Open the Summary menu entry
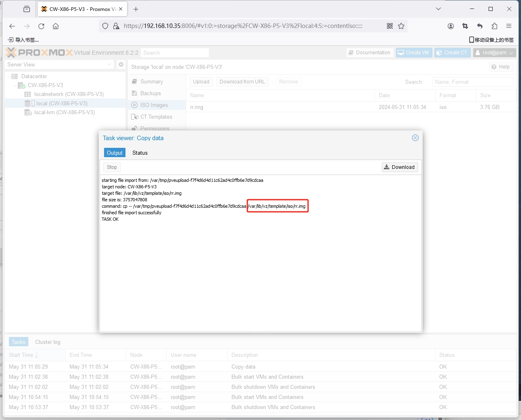The image size is (521, 420). (157, 81)
